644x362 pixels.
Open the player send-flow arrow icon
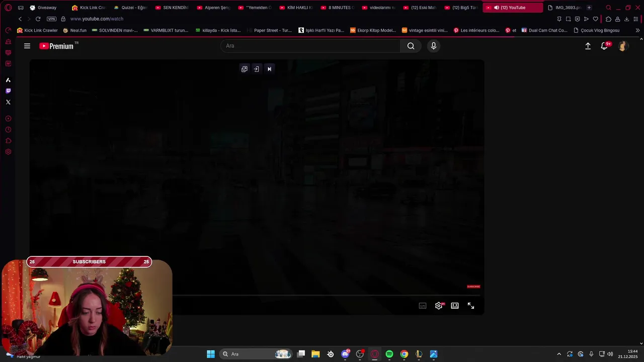tap(586, 19)
